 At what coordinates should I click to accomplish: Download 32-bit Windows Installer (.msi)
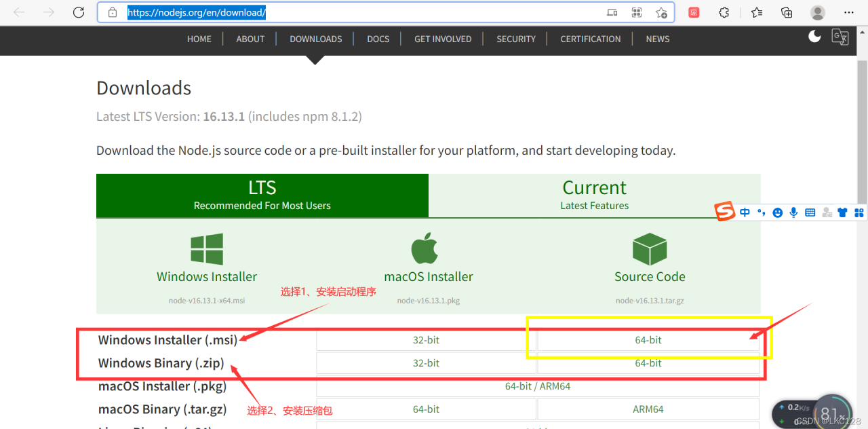427,340
